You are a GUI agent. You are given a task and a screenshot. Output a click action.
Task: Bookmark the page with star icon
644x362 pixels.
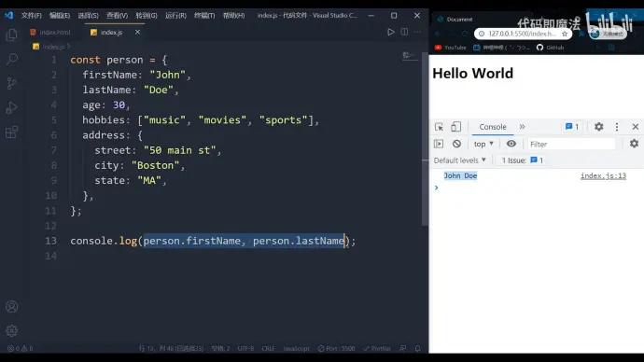pyautogui.click(x=565, y=34)
